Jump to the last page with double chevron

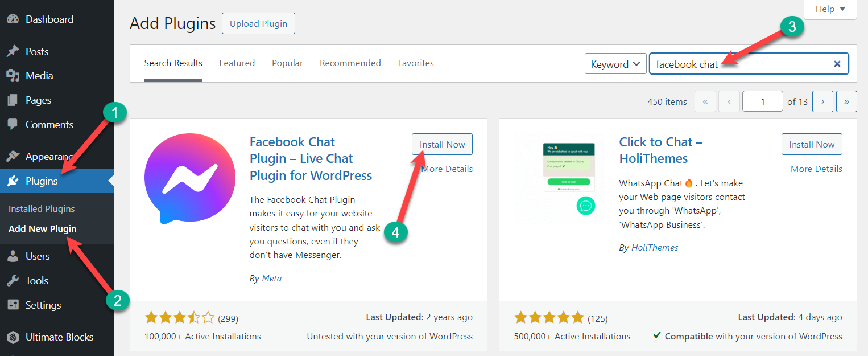click(846, 101)
